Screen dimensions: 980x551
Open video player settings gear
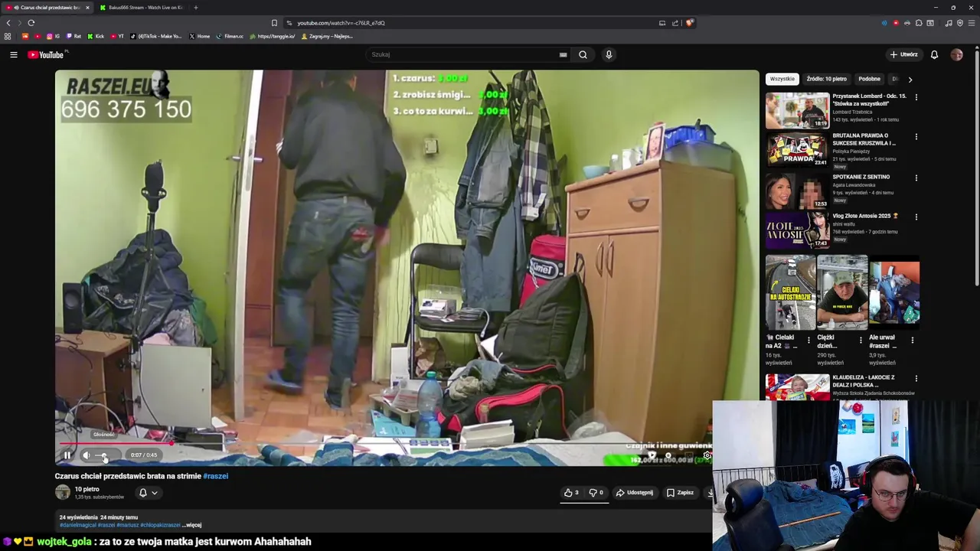coord(706,455)
